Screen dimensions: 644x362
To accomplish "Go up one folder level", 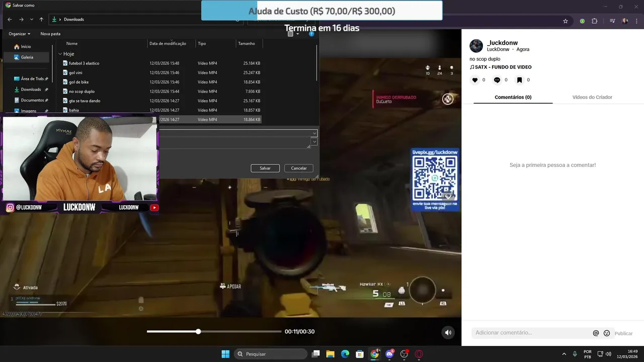I will pyautogui.click(x=41, y=19).
